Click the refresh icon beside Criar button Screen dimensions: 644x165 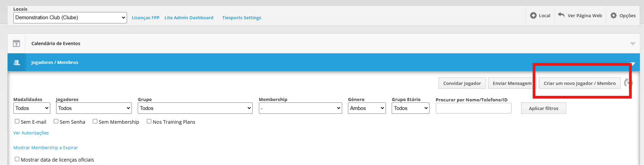(x=628, y=83)
